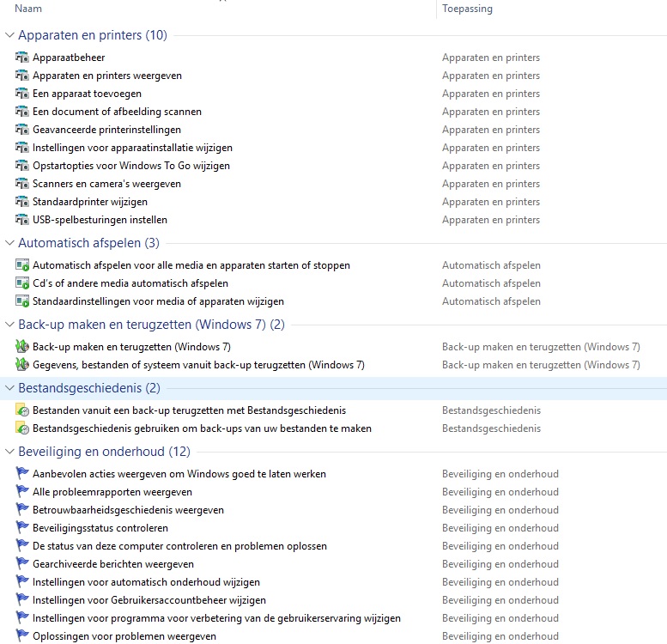Open Instellingen voor programma voor verbetering van de gebruikerservaring

tap(216, 618)
